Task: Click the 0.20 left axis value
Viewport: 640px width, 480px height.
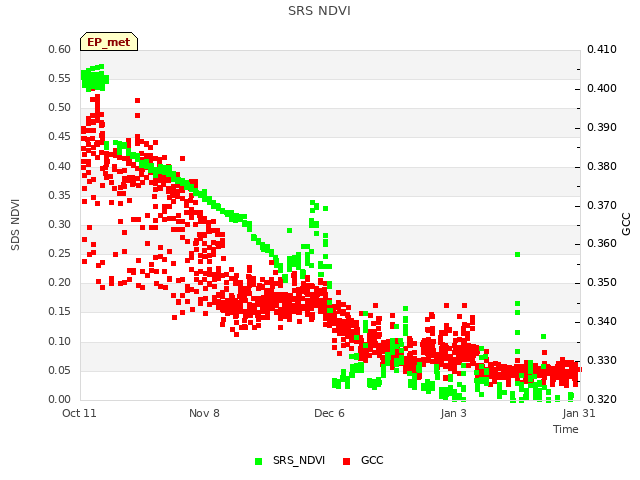Action: click(60, 282)
